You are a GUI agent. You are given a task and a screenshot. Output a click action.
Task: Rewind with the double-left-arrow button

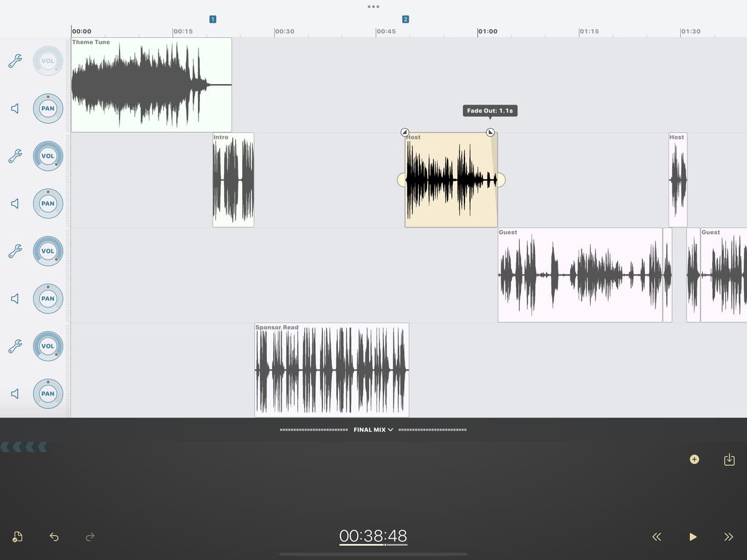tap(657, 537)
